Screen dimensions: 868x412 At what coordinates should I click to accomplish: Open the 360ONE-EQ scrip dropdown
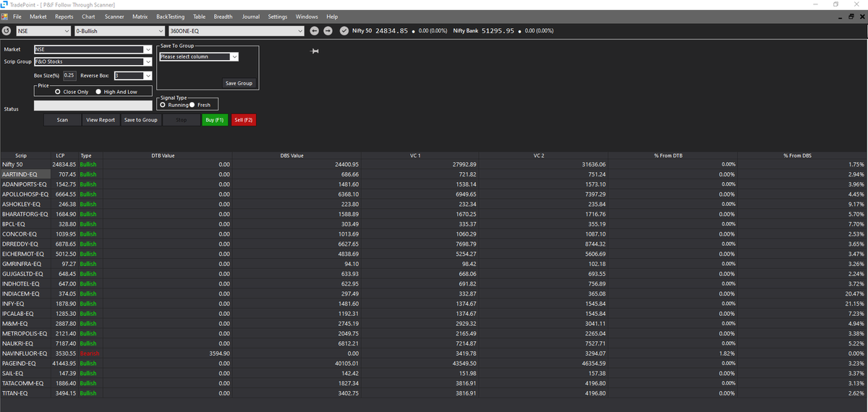236,31
